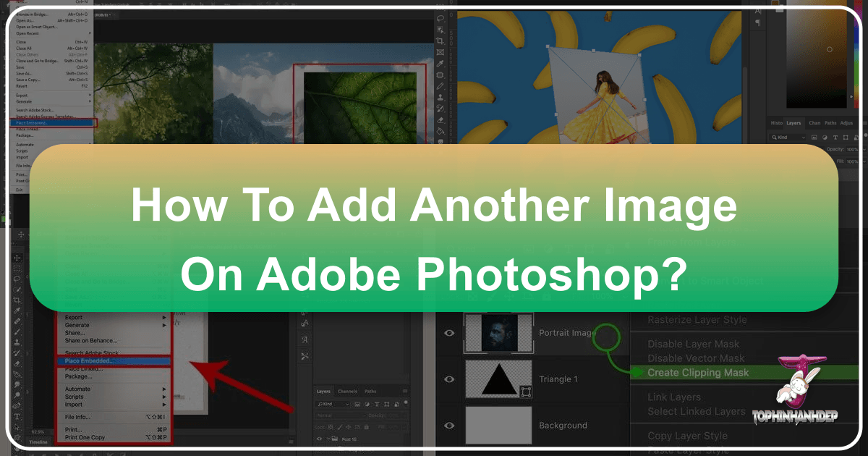The width and height of the screenshot is (868, 456).
Task: Click Share on Behance
Action: point(93,340)
